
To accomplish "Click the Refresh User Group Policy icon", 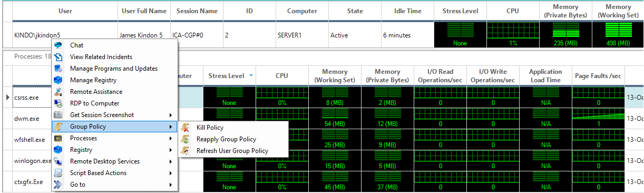I will point(186,151).
